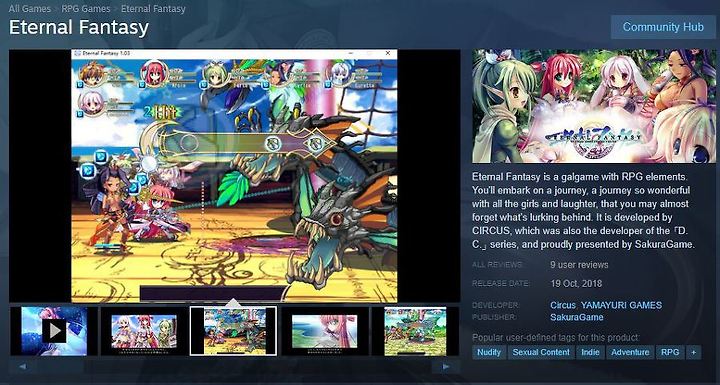Click the game header capsule image

pyautogui.click(x=594, y=106)
